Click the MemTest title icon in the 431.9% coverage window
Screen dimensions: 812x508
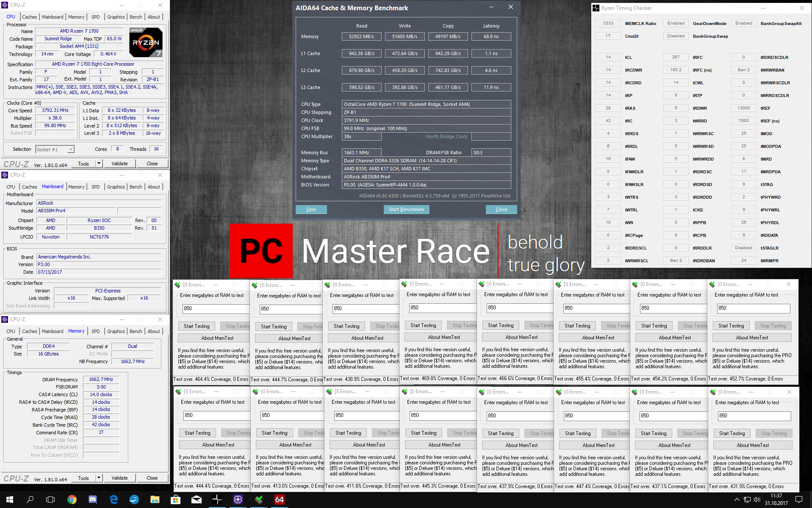point(713,392)
